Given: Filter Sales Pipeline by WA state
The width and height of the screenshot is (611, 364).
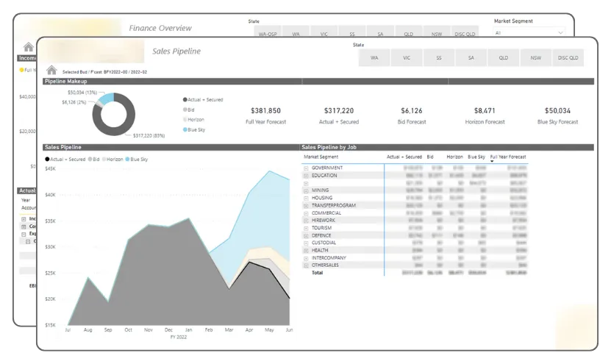Looking at the screenshot, I should click(374, 57).
